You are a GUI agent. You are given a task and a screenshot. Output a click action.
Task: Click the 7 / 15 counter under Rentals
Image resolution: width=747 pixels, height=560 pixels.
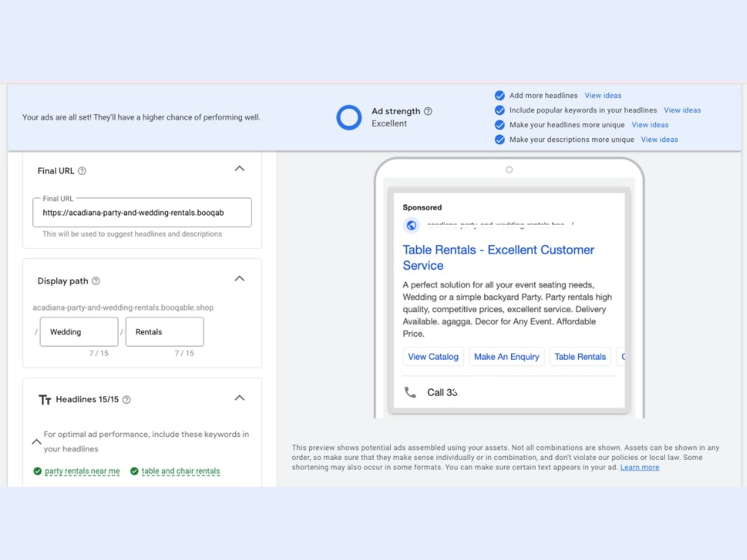(x=184, y=353)
